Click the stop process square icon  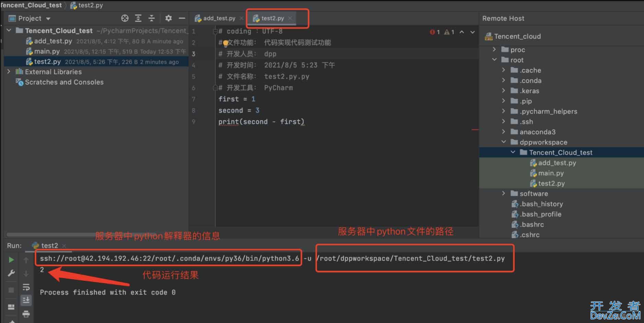[x=11, y=290]
